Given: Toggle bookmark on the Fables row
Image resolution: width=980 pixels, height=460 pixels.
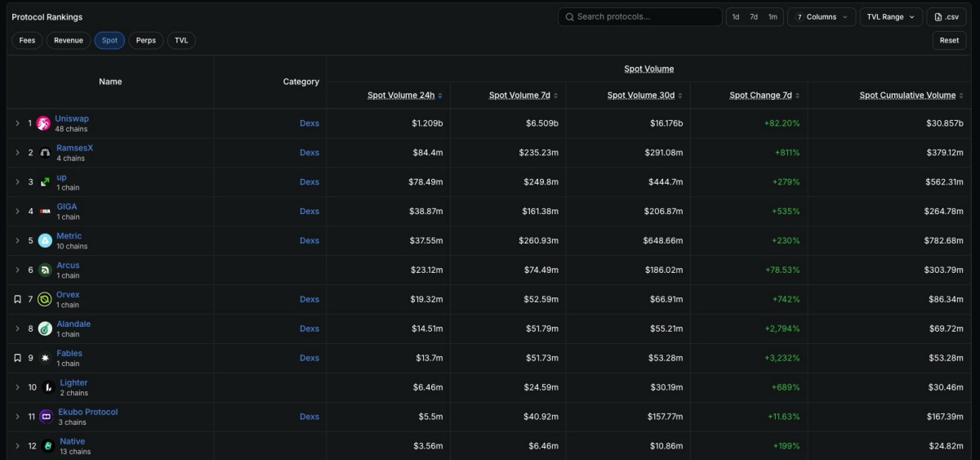Looking at the screenshot, I should 17,358.
